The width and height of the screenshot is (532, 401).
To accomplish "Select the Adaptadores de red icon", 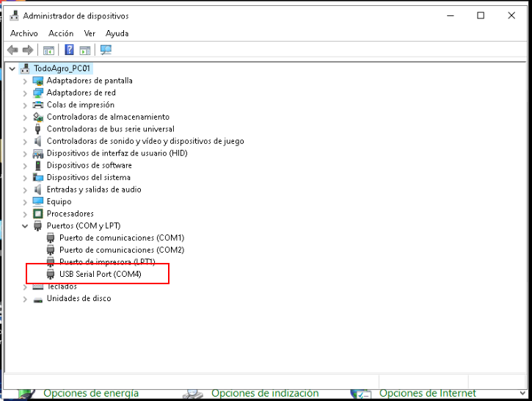I will pos(38,93).
